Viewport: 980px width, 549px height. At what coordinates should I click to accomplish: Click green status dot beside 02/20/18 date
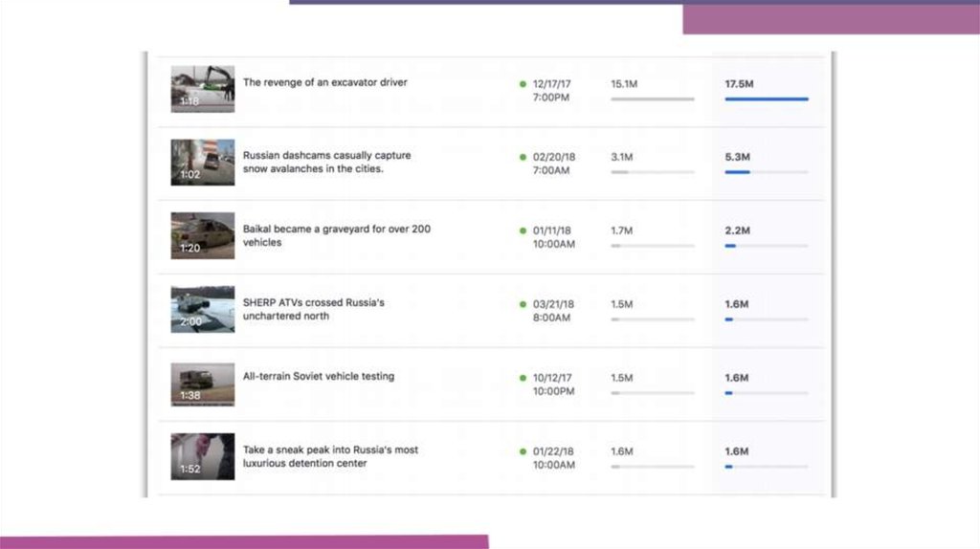pos(523,157)
